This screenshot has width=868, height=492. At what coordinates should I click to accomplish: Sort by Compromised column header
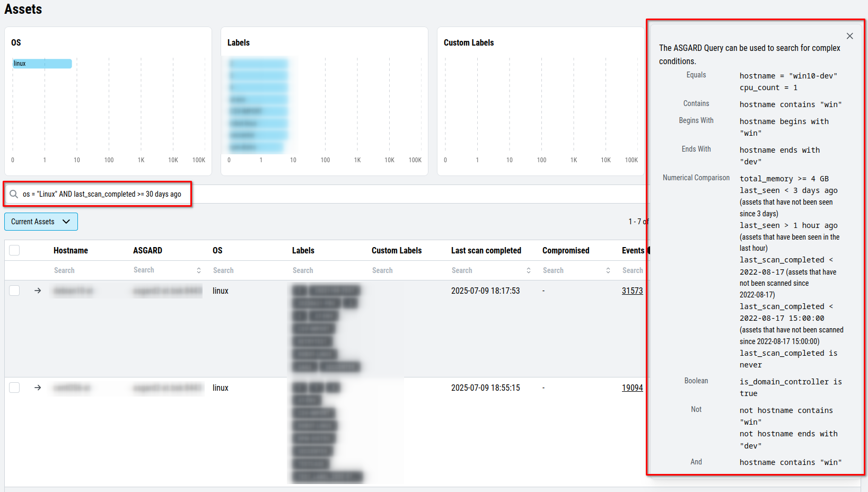(x=566, y=250)
